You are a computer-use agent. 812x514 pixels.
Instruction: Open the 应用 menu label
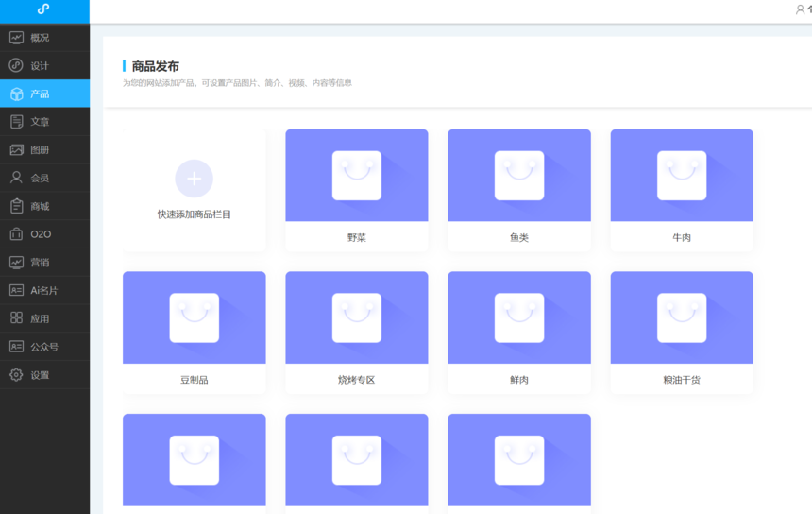click(40, 318)
